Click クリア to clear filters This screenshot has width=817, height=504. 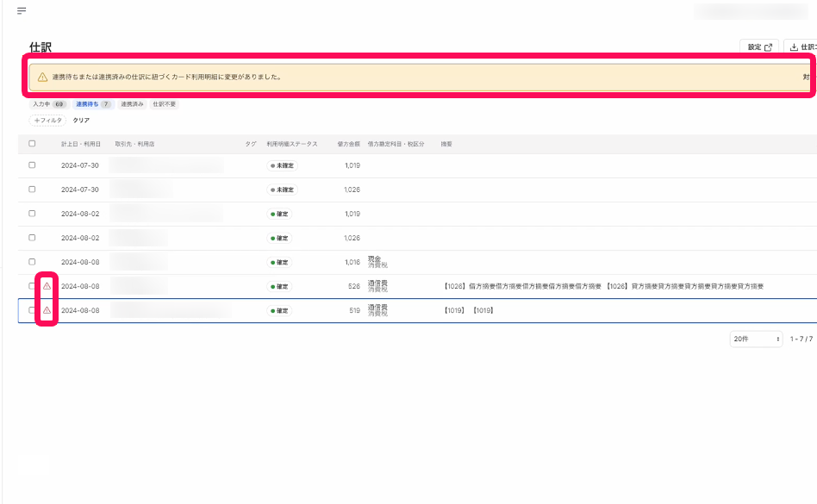click(x=81, y=121)
